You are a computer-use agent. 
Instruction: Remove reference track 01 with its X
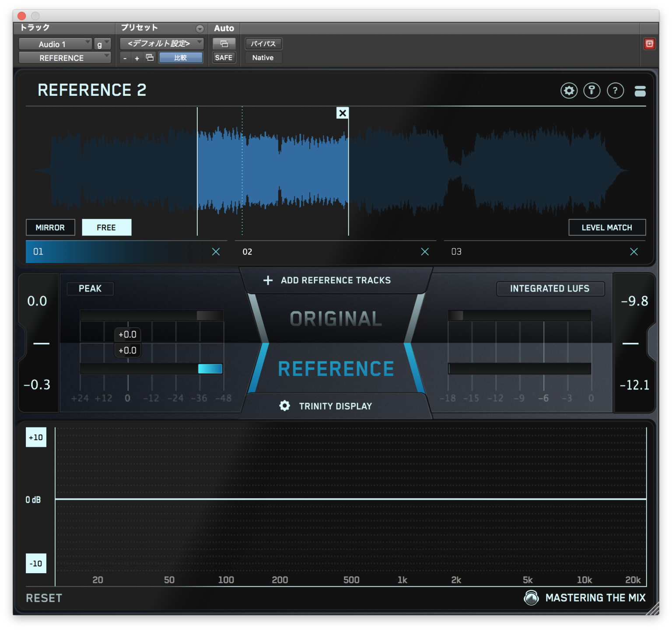point(216,252)
